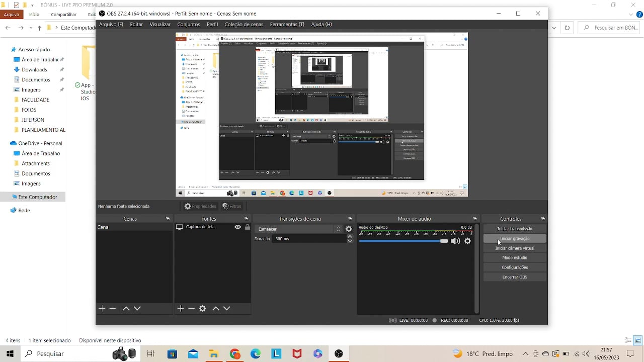Undock the Cenas panel
The width and height of the screenshot is (644, 362).
click(168, 219)
